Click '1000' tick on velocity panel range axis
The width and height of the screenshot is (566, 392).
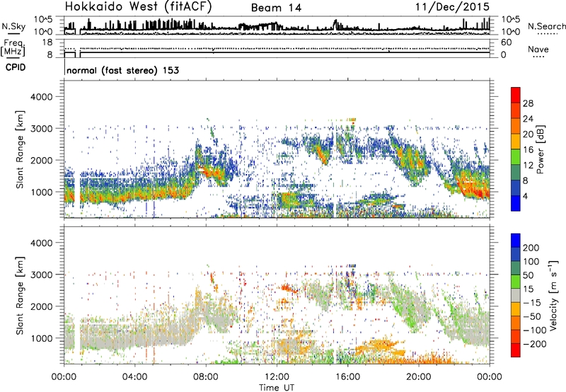41,338
